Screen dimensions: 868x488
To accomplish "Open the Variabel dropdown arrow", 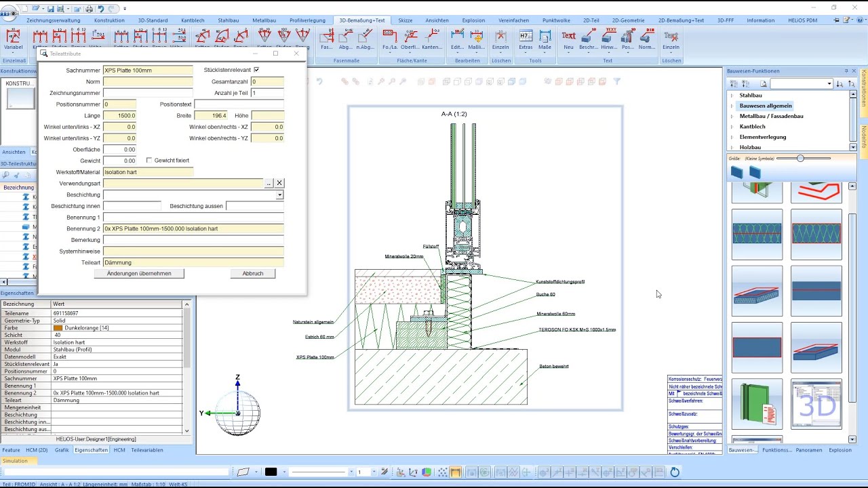I will 13,54.
